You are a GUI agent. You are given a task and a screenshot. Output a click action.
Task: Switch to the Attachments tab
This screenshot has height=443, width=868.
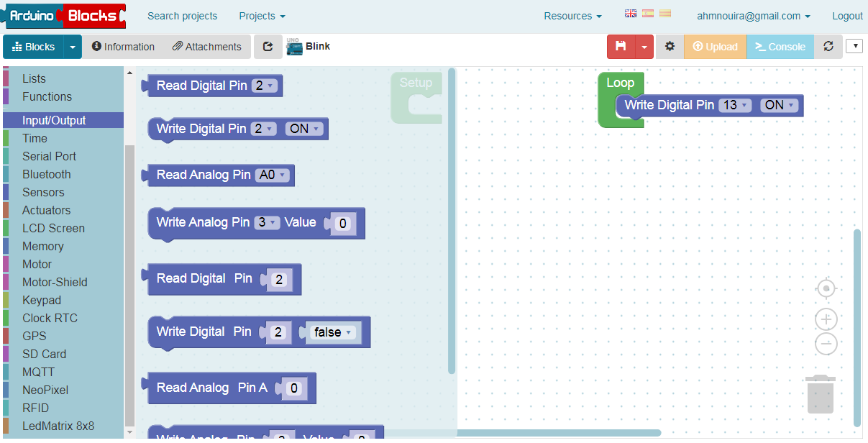coord(207,46)
